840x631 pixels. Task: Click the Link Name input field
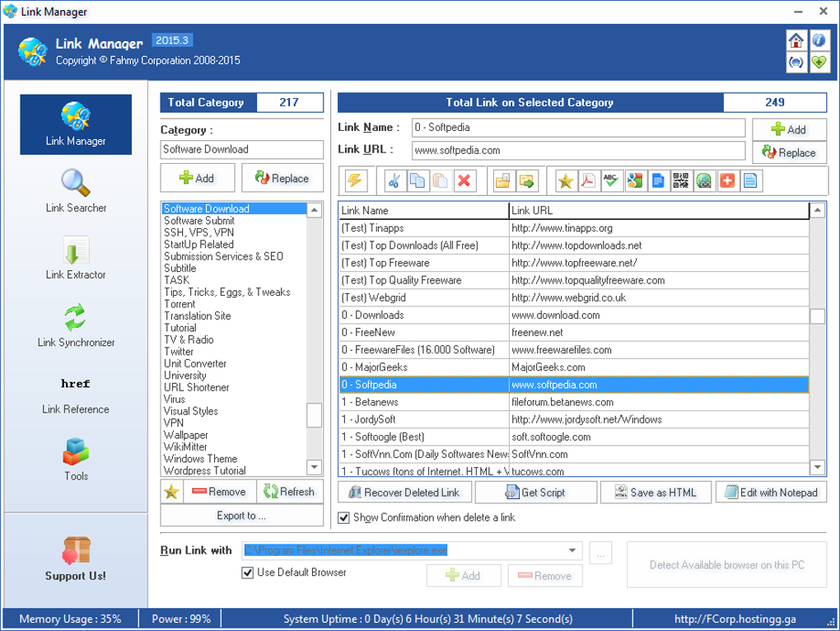coord(579,128)
